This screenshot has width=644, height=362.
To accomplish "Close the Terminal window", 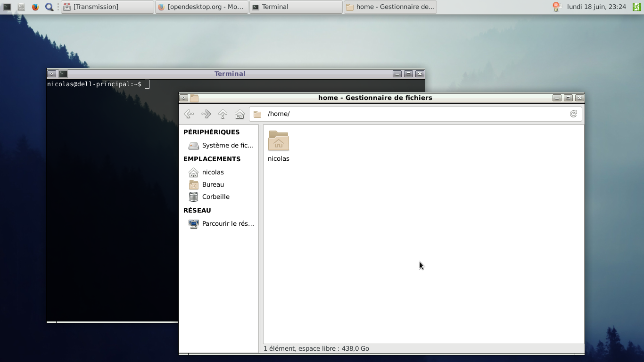I will coord(420,74).
